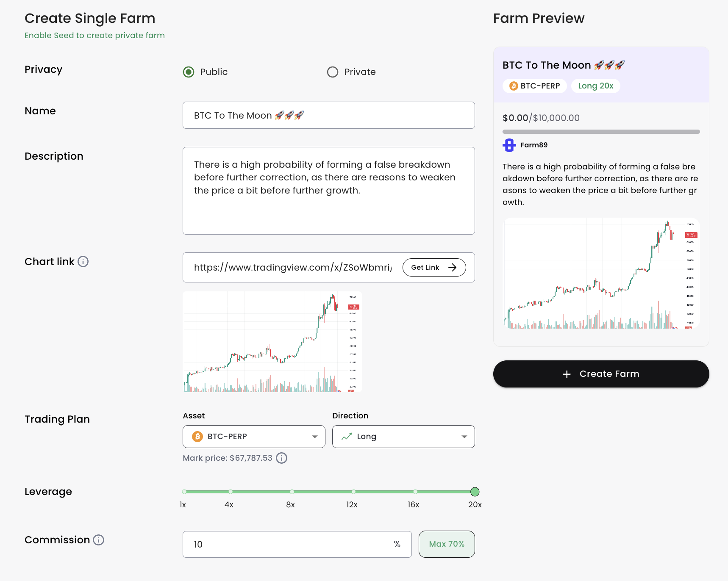
Task: Click the Bitcoin icon in preview badge
Action: pos(514,86)
